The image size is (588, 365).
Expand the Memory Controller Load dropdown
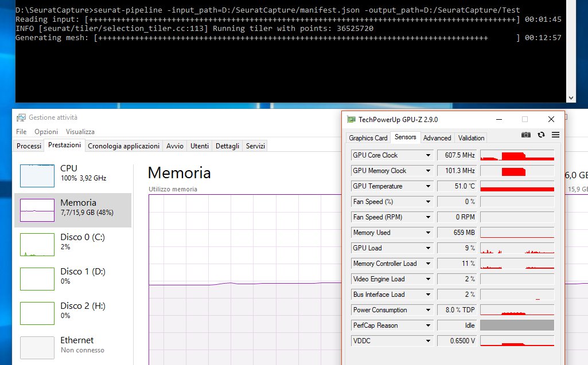coord(428,264)
